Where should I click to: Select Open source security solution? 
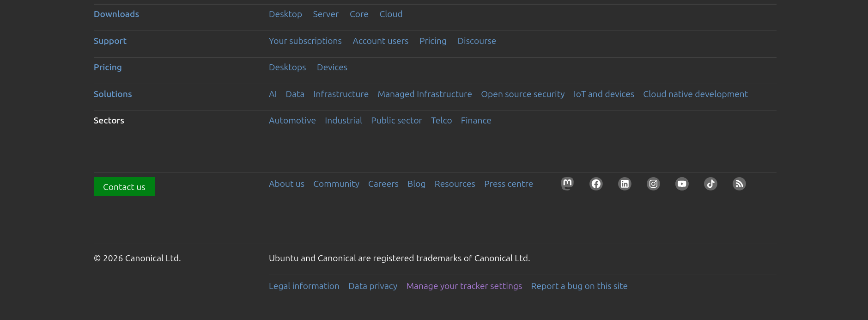click(x=522, y=94)
